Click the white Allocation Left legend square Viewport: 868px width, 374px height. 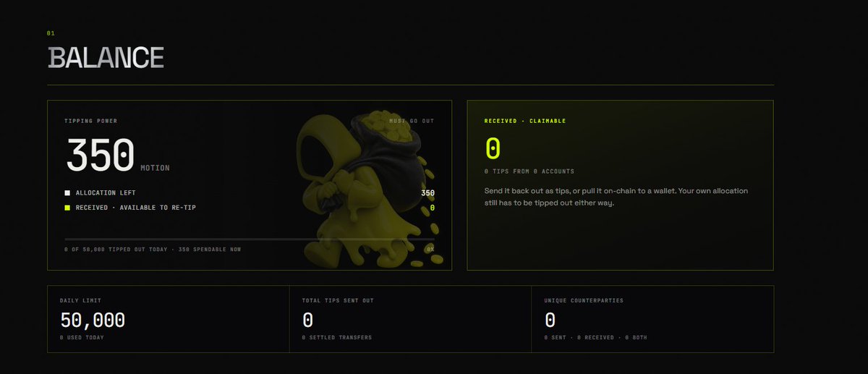[x=67, y=193]
